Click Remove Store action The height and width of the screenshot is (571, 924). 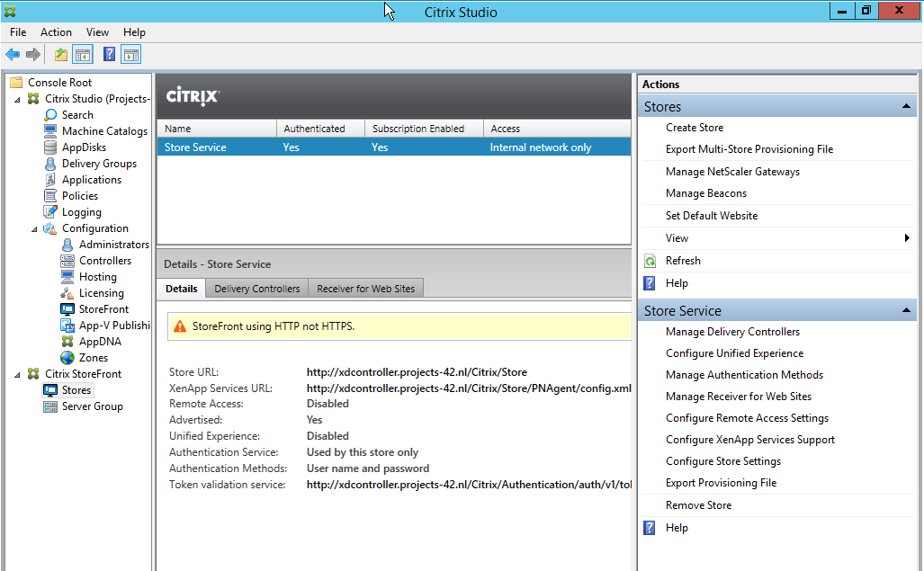coord(698,505)
